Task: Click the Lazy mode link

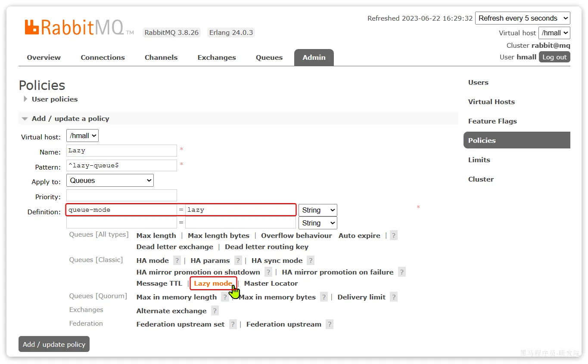Action: [x=213, y=283]
